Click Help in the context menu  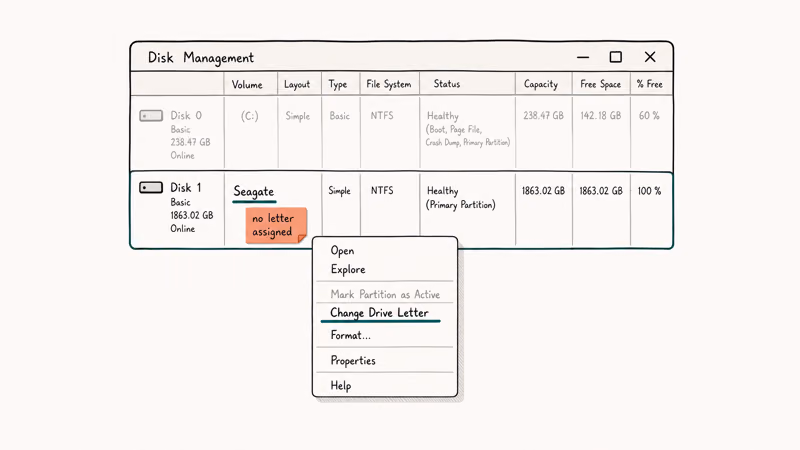[341, 386]
